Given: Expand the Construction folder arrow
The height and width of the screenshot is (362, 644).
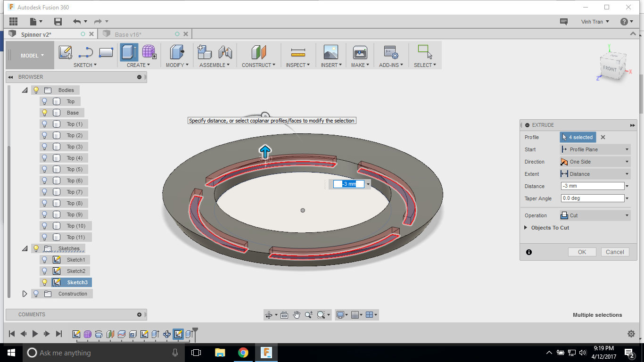Looking at the screenshot, I should (x=25, y=294).
